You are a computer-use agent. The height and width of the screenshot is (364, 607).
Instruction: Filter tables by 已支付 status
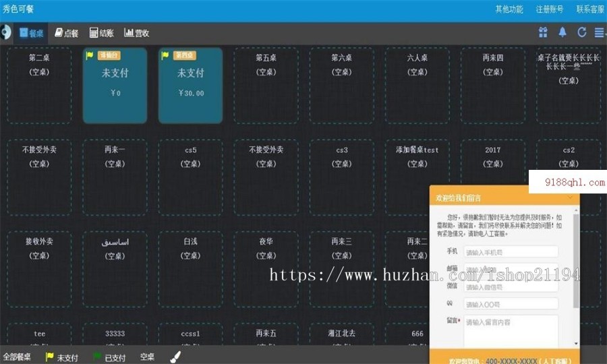click(109, 357)
